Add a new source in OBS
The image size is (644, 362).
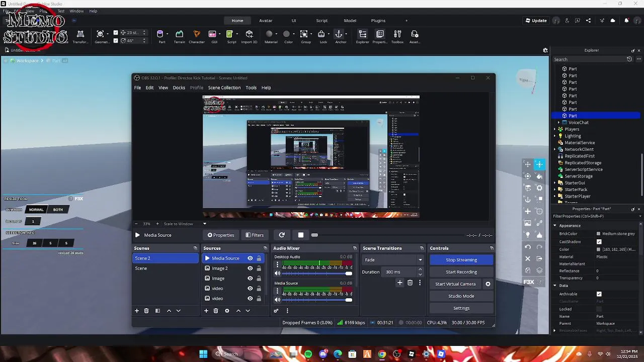pyautogui.click(x=206, y=311)
